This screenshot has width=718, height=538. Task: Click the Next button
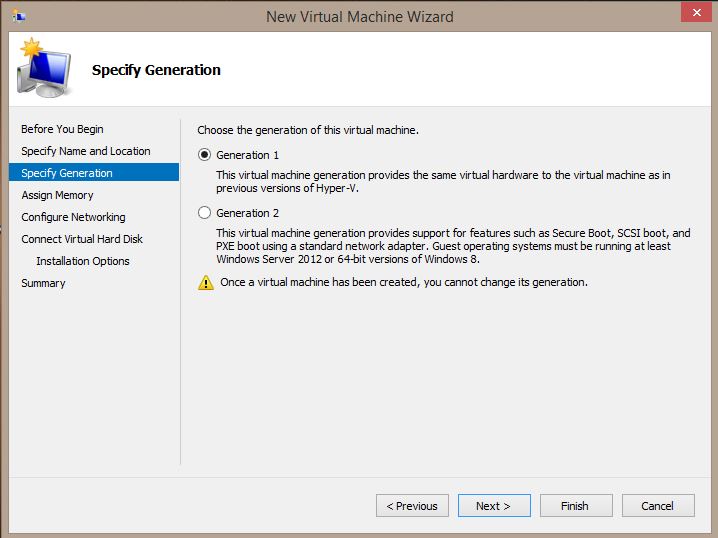click(494, 505)
